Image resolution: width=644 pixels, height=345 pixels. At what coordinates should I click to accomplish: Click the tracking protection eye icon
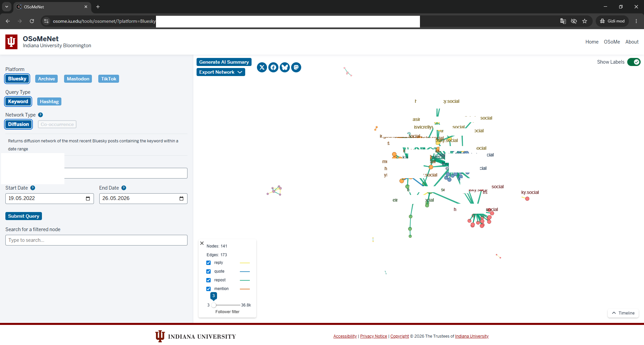pyautogui.click(x=574, y=21)
